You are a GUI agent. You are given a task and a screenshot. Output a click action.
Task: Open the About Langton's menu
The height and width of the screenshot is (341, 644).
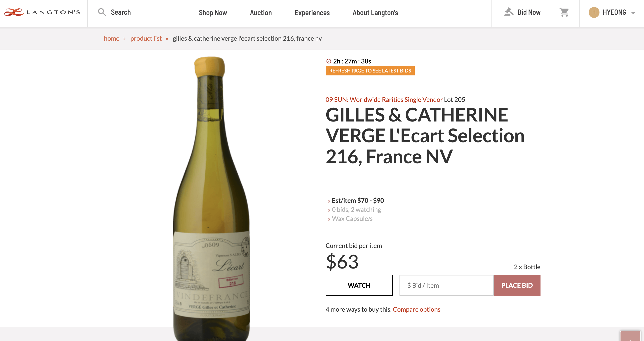pos(375,12)
